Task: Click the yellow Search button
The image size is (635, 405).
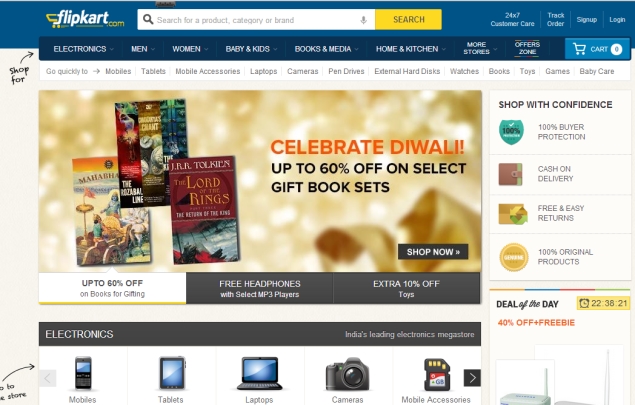Action: tap(408, 19)
